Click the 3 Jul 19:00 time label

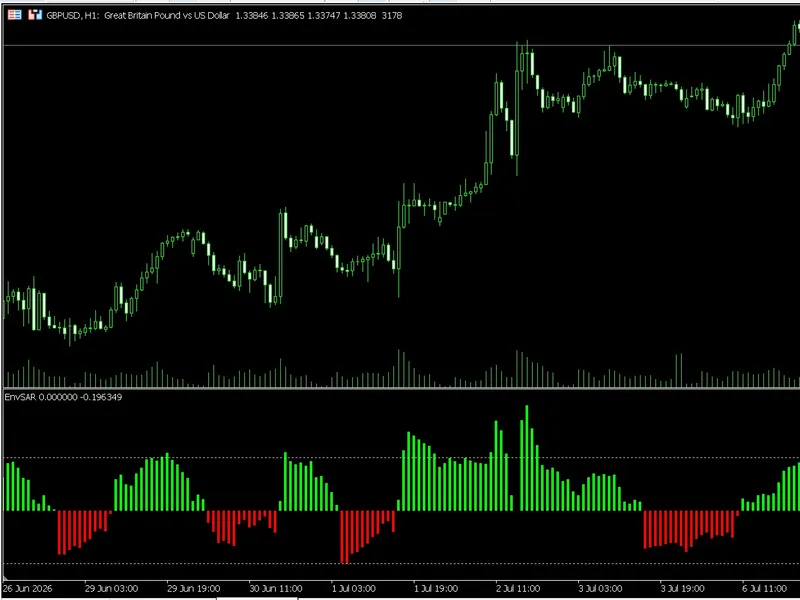pyautogui.click(x=683, y=589)
